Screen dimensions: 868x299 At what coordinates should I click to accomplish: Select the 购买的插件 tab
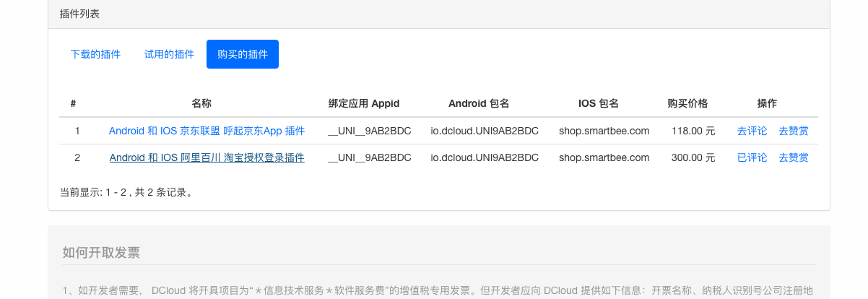pyautogui.click(x=243, y=54)
